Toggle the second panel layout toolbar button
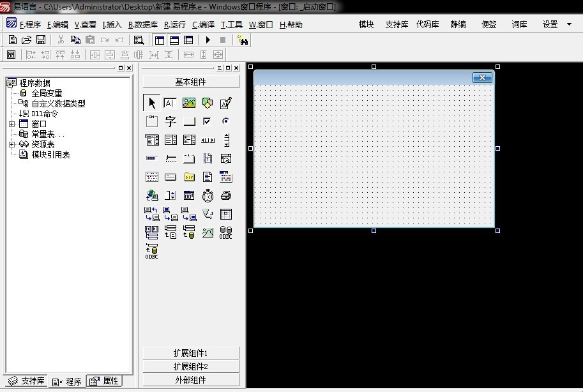This screenshot has width=583, height=392. click(x=174, y=40)
